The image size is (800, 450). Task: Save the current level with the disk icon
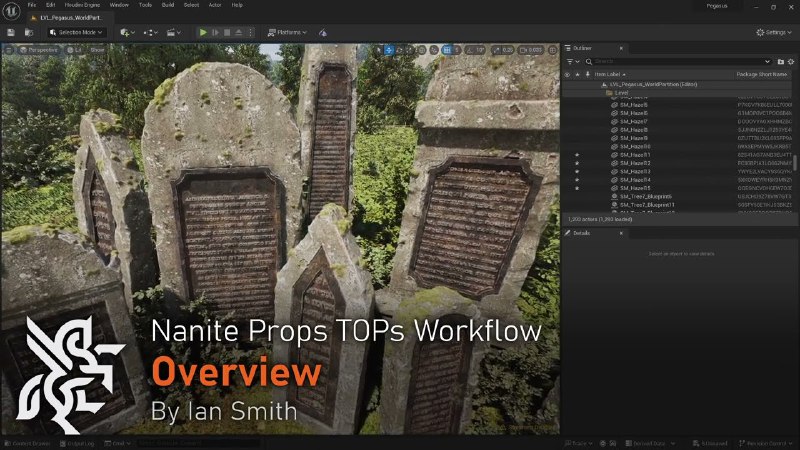pos(11,33)
